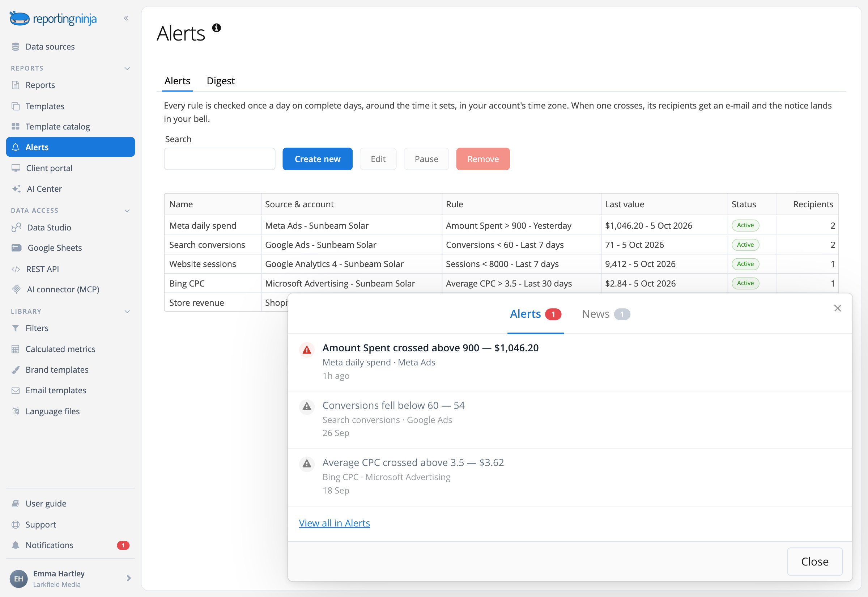
Task: Open the Conversions fell below 60 alert
Action: point(570,420)
